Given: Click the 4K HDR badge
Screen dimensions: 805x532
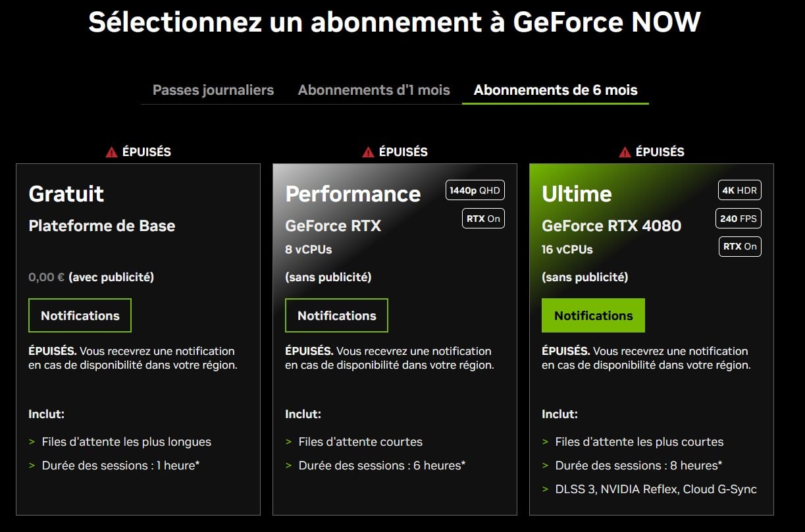Looking at the screenshot, I should point(739,191).
